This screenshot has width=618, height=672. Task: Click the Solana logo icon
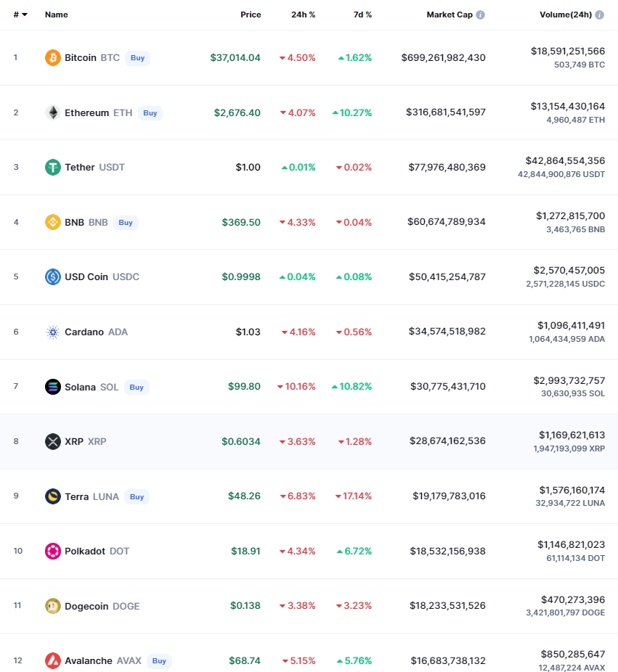tap(53, 387)
